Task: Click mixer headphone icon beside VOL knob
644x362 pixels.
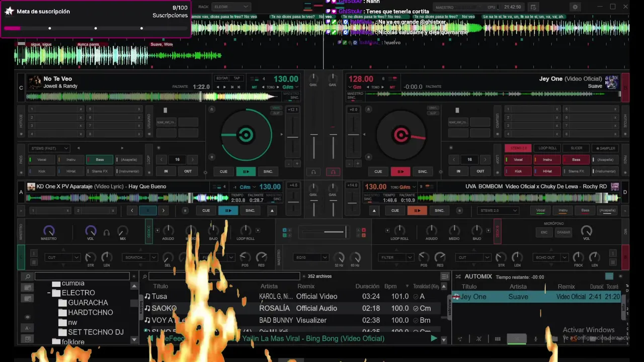Action: click(x=106, y=233)
